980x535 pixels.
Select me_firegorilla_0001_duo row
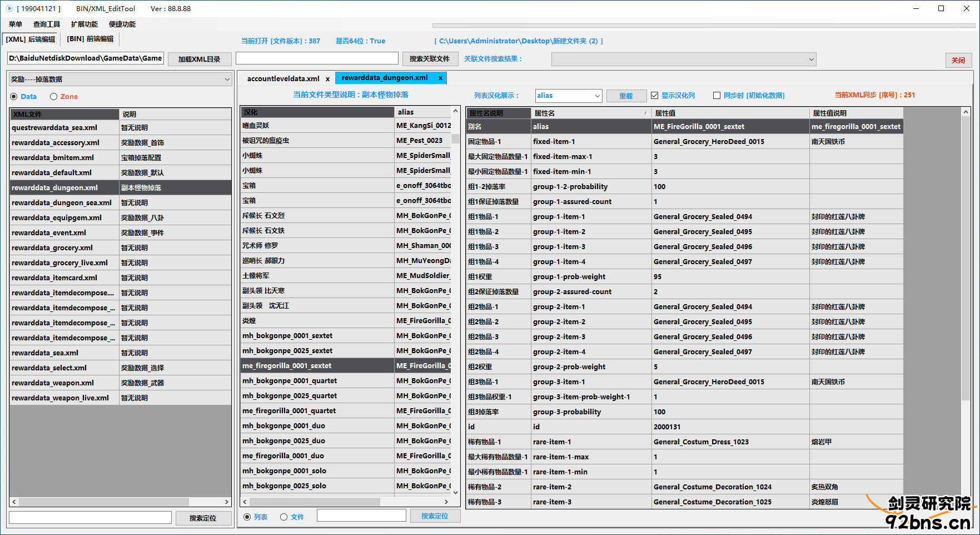click(x=346, y=455)
